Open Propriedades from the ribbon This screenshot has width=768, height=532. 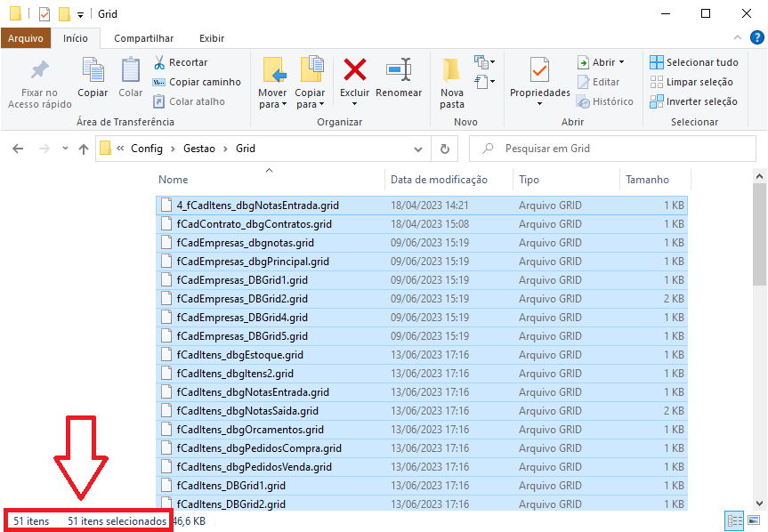coord(539,82)
